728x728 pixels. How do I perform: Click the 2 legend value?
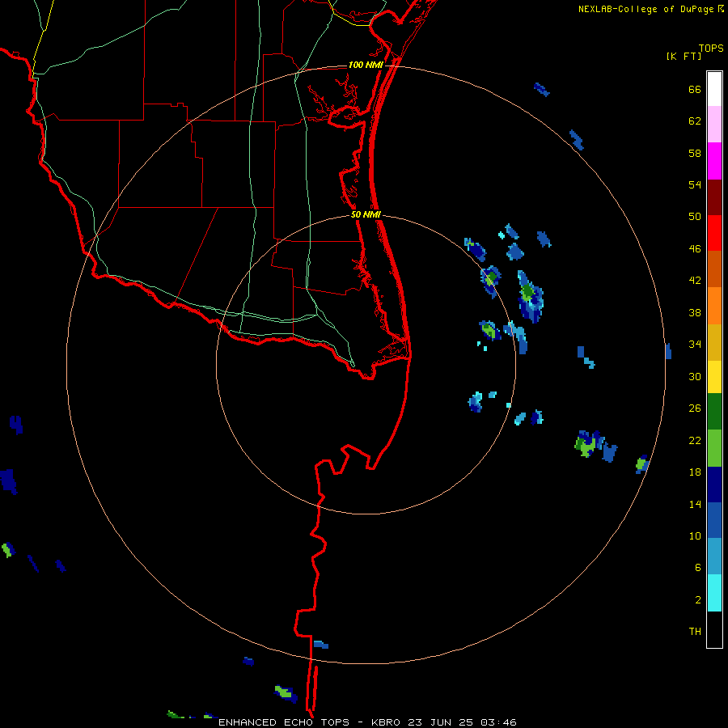click(x=698, y=600)
